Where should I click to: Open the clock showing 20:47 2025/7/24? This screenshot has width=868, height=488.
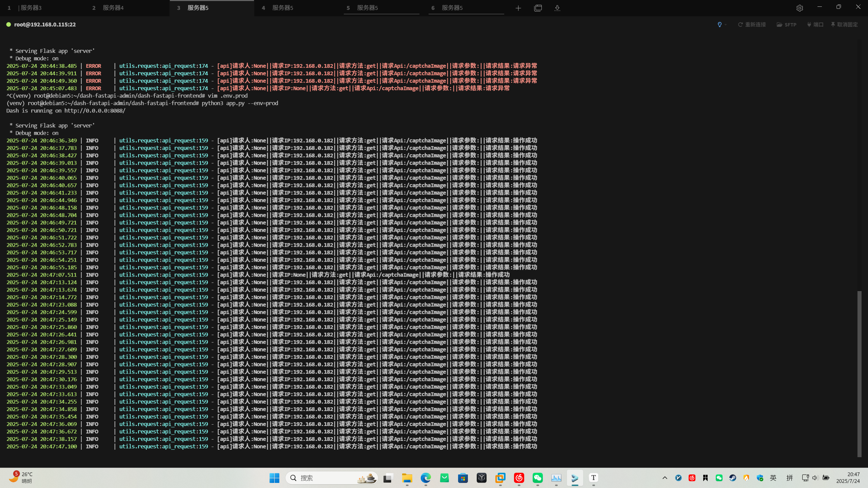(x=848, y=478)
